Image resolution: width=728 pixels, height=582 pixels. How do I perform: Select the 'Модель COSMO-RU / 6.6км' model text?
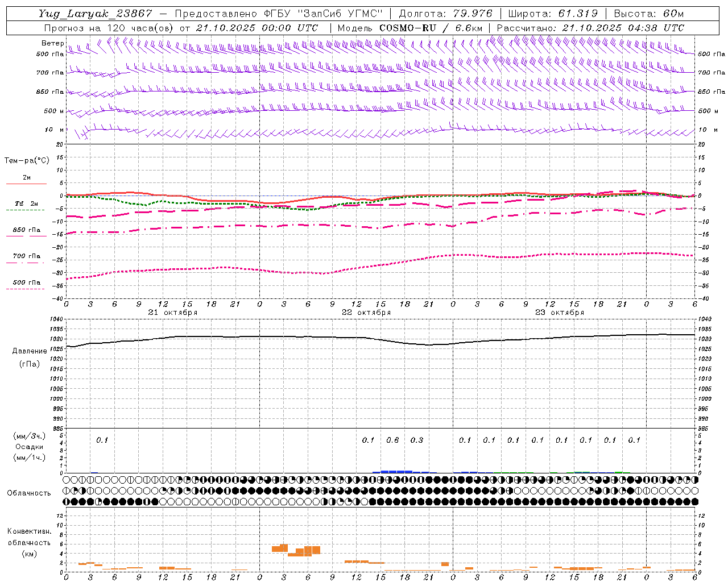[410, 28]
